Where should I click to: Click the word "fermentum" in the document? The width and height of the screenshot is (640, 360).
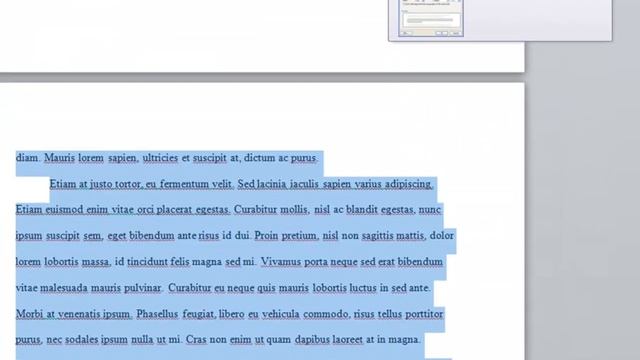(x=183, y=184)
